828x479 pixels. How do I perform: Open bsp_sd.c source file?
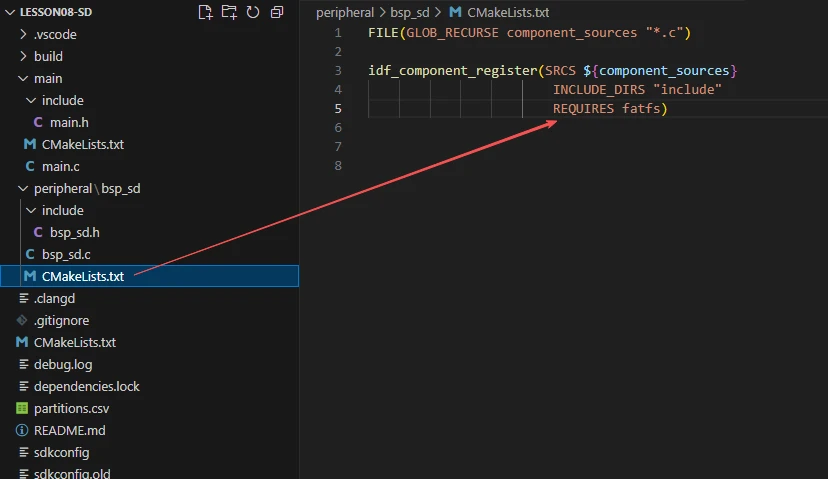coord(66,254)
